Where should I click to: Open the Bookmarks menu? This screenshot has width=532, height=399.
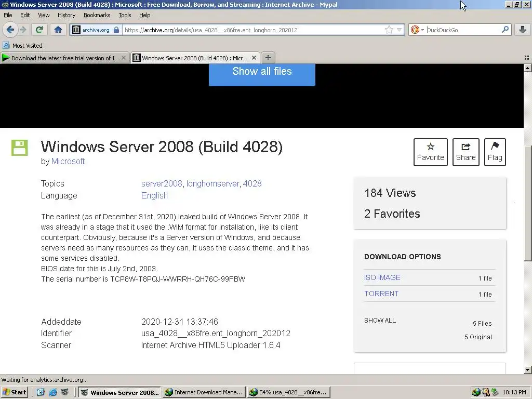point(97,15)
